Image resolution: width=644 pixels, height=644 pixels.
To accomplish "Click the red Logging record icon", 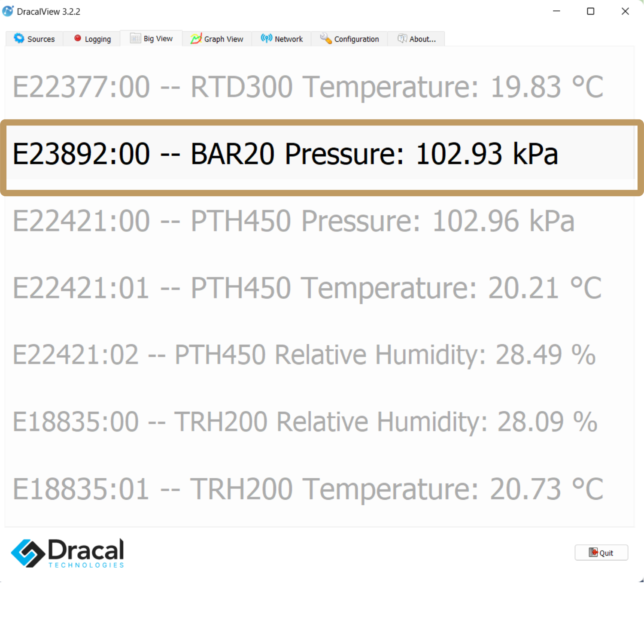I will click(x=78, y=38).
